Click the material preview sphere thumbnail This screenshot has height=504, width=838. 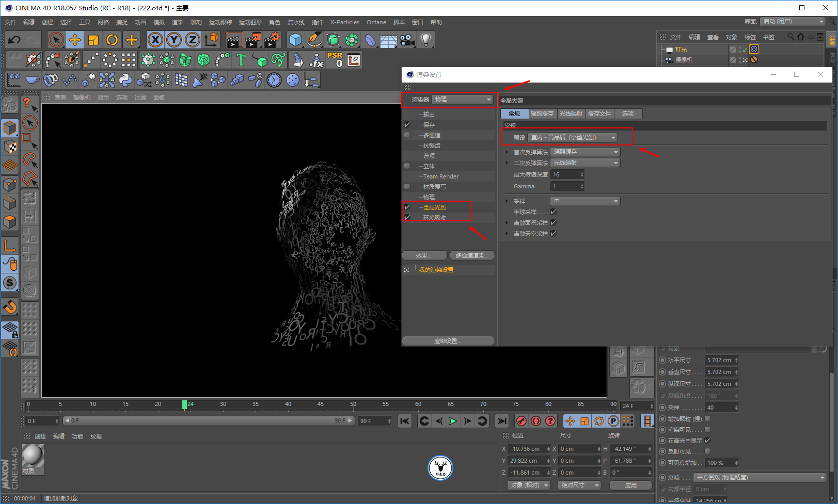pyautogui.click(x=33, y=457)
